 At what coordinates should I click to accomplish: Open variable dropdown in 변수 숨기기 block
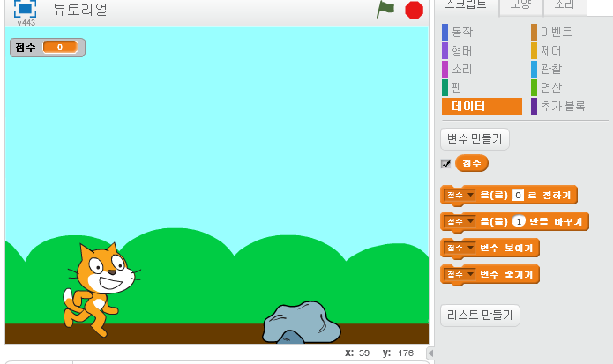click(x=460, y=275)
